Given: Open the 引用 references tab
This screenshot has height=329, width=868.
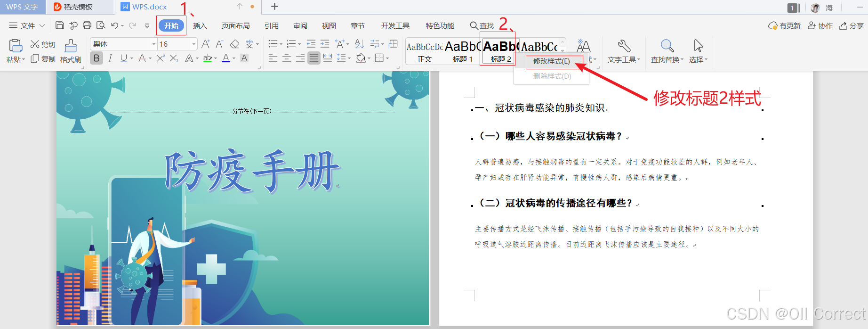Looking at the screenshot, I should (x=272, y=25).
